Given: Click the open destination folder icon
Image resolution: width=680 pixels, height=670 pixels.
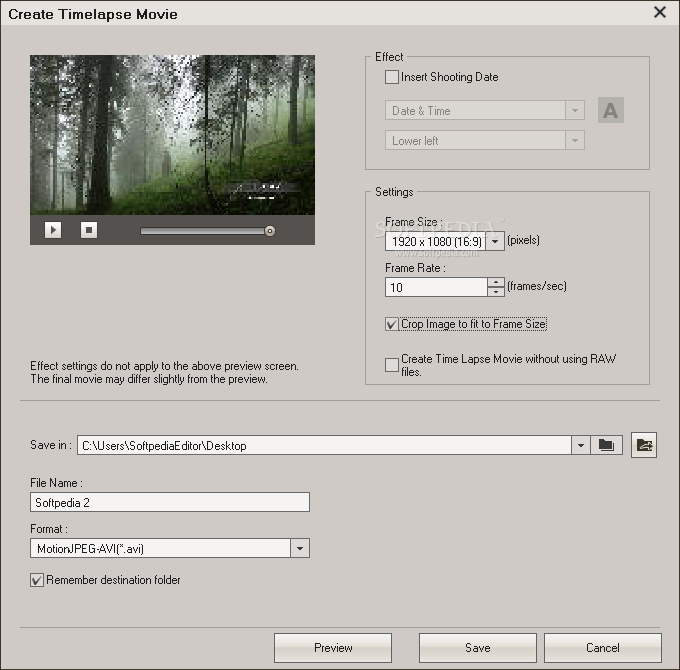Looking at the screenshot, I should [x=644, y=445].
